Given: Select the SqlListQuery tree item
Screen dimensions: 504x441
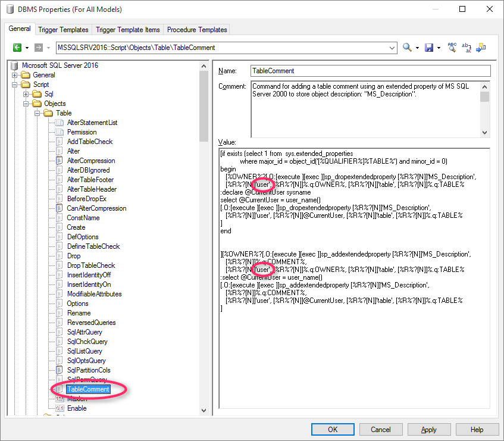Looking at the screenshot, I should tap(84, 351).
